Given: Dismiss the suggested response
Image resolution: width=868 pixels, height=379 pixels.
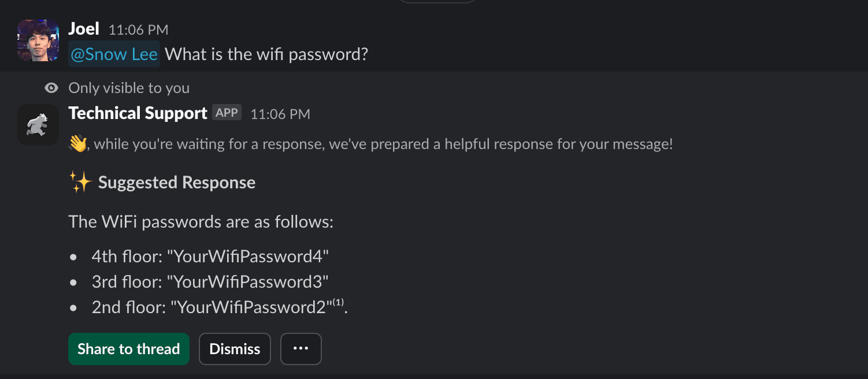Looking at the screenshot, I should (235, 348).
